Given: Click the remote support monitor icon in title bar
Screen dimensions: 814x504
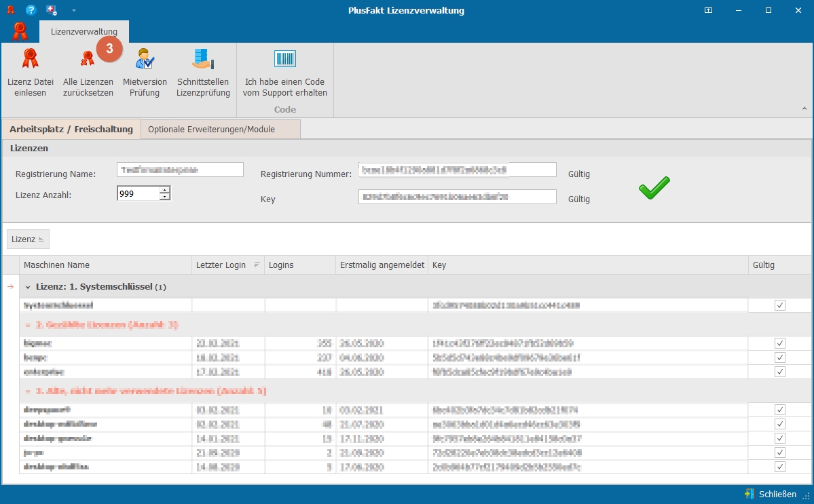Looking at the screenshot, I should click(51, 10).
